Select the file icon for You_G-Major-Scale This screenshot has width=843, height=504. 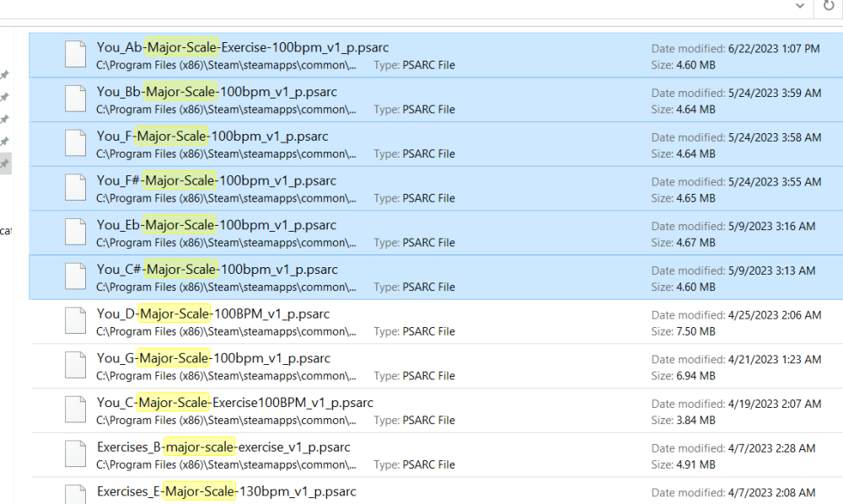click(x=76, y=367)
